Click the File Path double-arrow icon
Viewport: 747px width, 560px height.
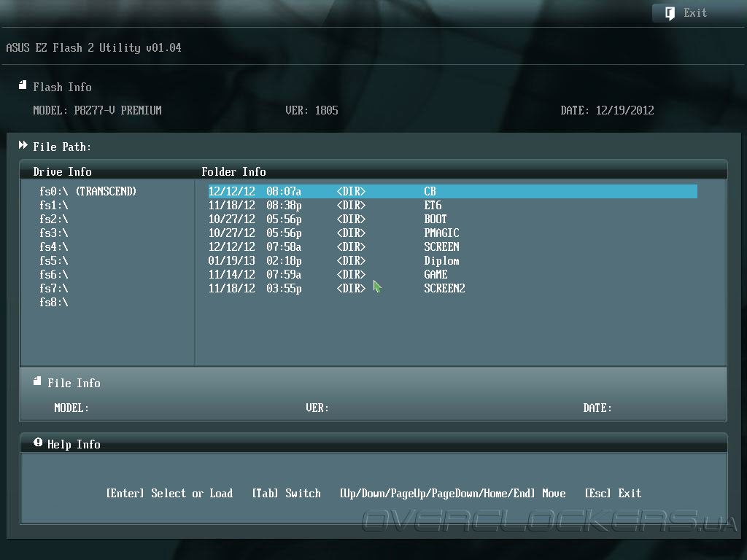pos(23,145)
